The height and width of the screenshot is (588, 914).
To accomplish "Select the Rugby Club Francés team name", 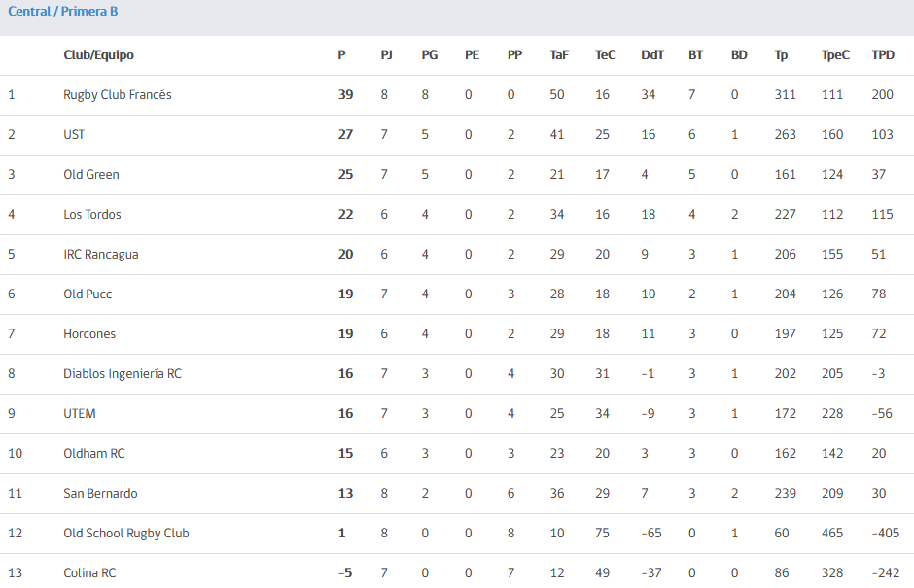I will pyautogui.click(x=118, y=95).
